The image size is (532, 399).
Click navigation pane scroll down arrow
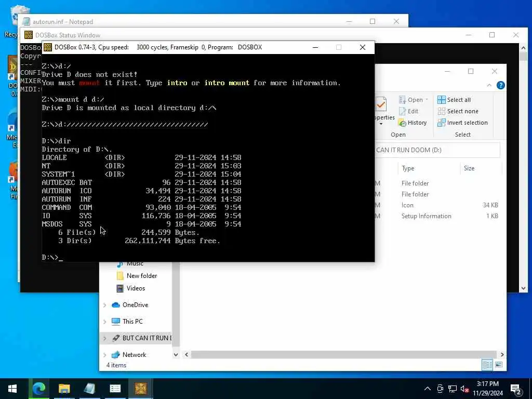coord(176,355)
